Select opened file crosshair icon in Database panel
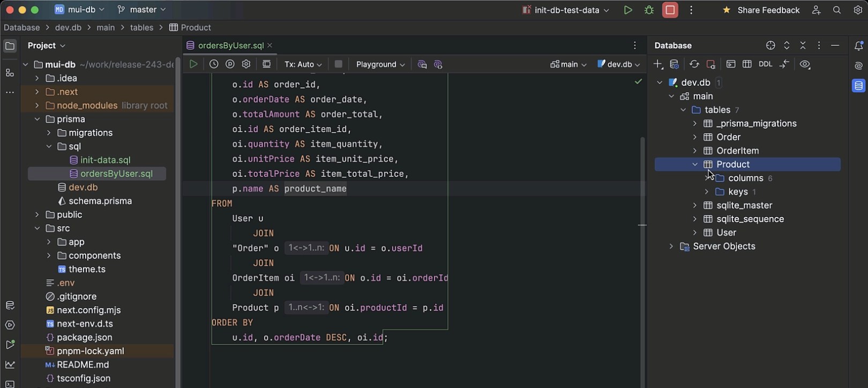Viewport: 868px width, 388px height. pyautogui.click(x=770, y=46)
